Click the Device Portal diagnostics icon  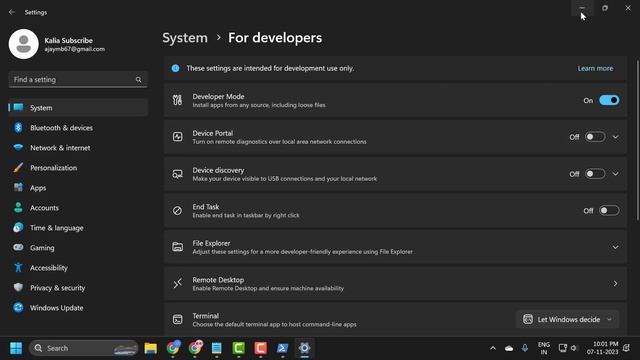(177, 137)
